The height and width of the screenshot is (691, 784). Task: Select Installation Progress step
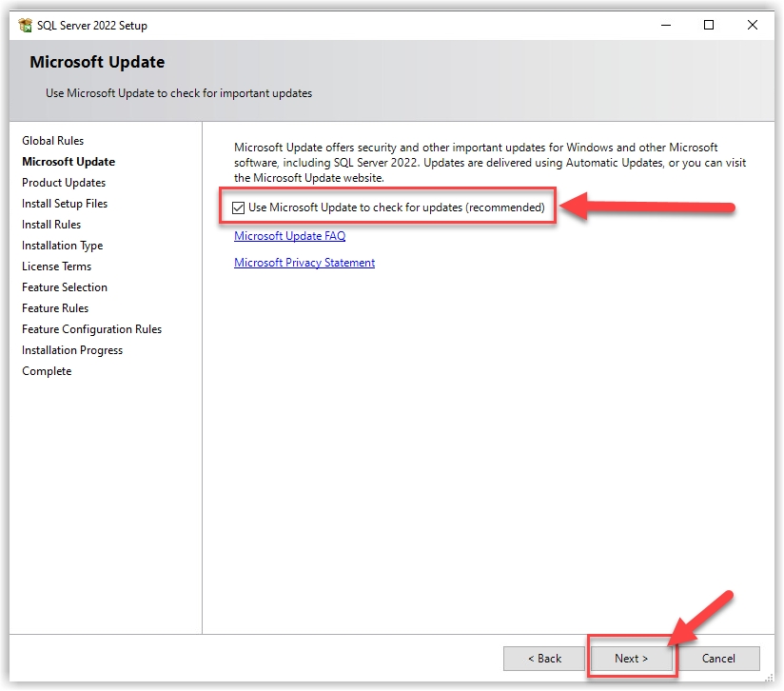click(72, 350)
